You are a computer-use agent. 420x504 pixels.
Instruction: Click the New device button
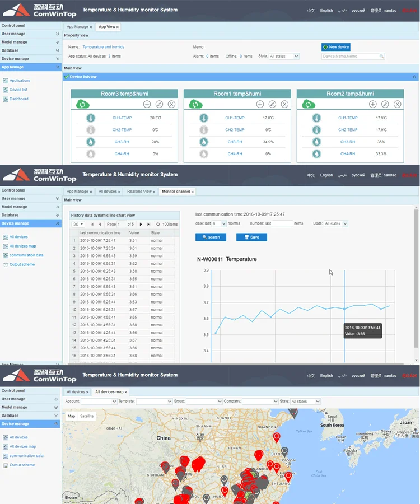(336, 47)
